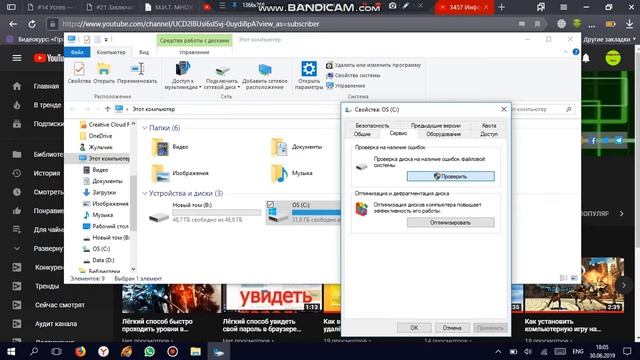Select the Документы folder icon
The image size is (640, 360).
click(x=280, y=147)
